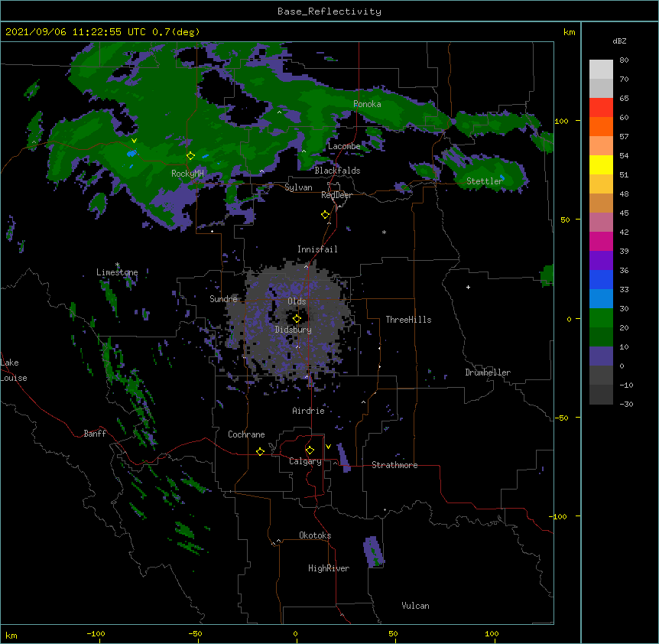Click the Vulcan city label
This screenshot has width=659, height=644.
click(x=415, y=606)
